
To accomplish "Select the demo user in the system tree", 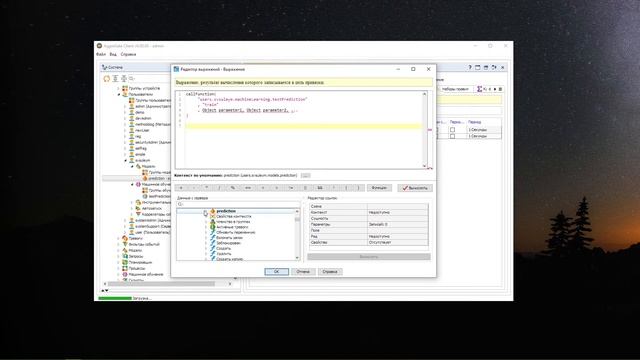I will coord(140,112).
